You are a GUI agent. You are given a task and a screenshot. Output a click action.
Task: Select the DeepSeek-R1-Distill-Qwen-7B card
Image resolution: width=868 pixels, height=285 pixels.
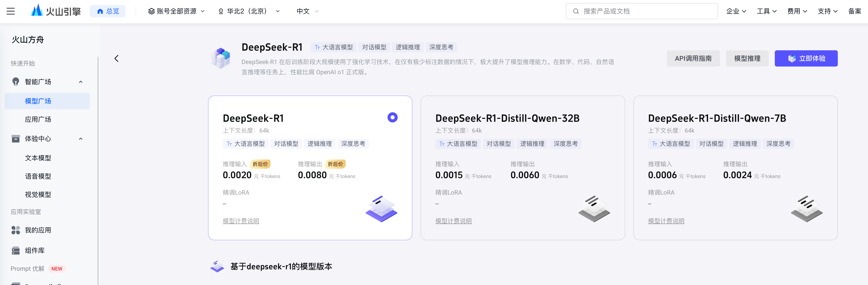coord(735,168)
